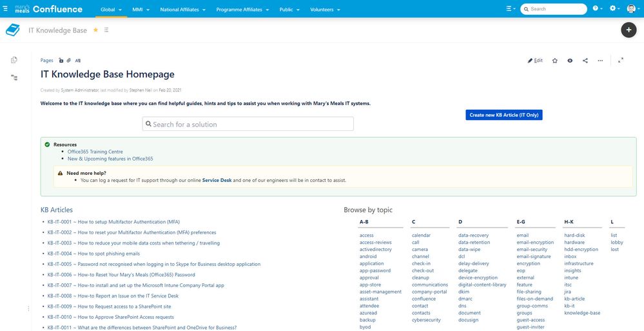The height and width of the screenshot is (331, 644).
Task: Click the Pages breadcrumb link
Action: [47, 61]
